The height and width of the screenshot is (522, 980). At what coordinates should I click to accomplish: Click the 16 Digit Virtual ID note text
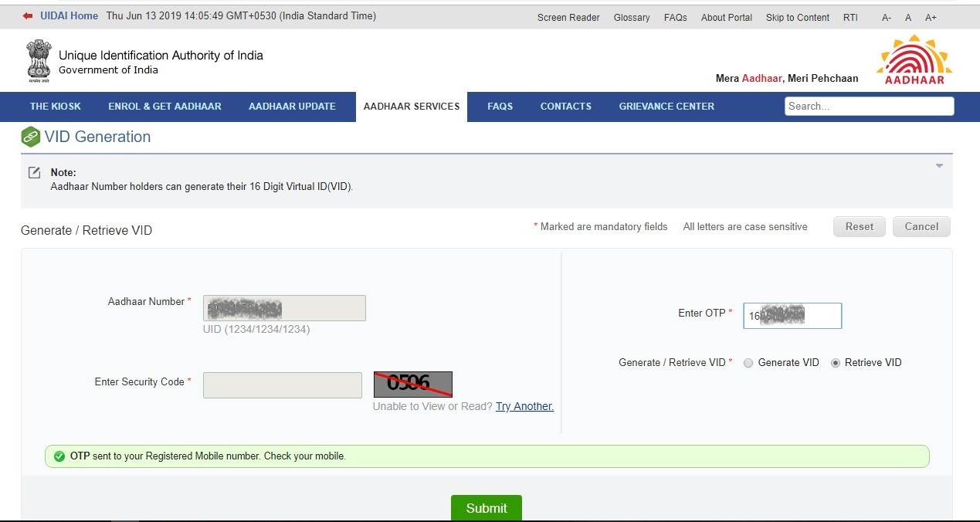(x=202, y=187)
